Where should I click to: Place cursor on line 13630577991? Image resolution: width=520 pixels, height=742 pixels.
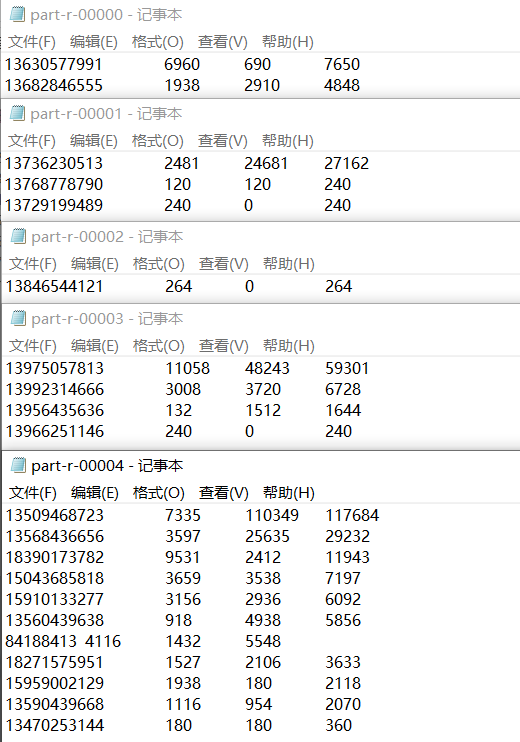(182, 64)
